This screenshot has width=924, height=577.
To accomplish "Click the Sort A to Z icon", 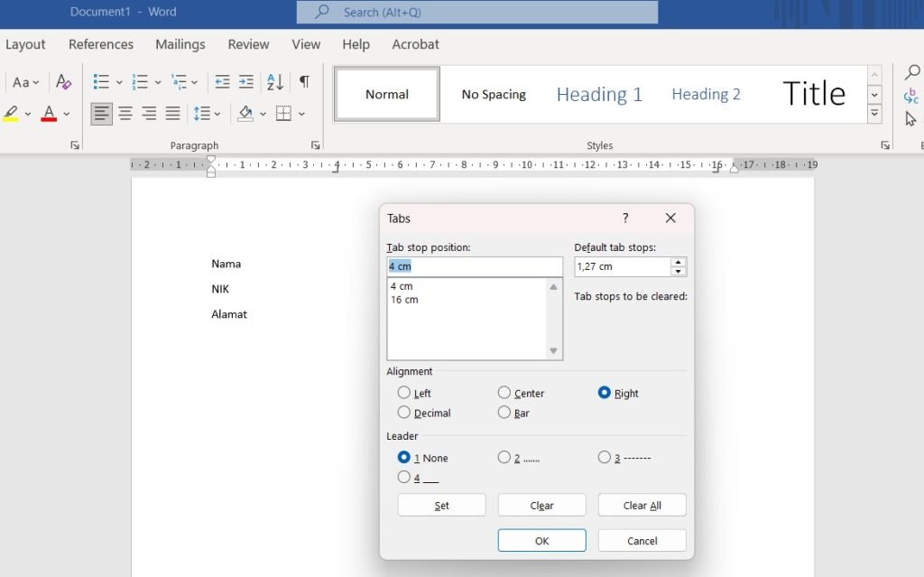I will (275, 82).
